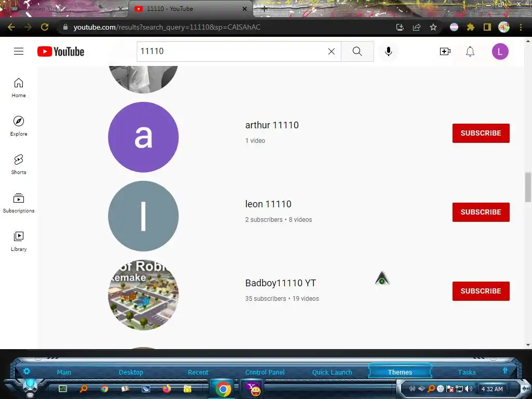Image resolution: width=532 pixels, height=399 pixels.
Task: Open the leon 11110 channel name
Action: [268, 204]
